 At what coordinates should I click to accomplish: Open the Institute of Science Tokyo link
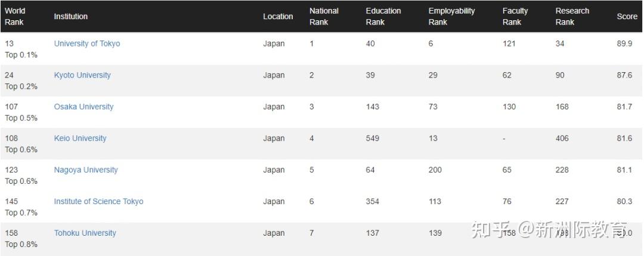pyautogui.click(x=98, y=202)
